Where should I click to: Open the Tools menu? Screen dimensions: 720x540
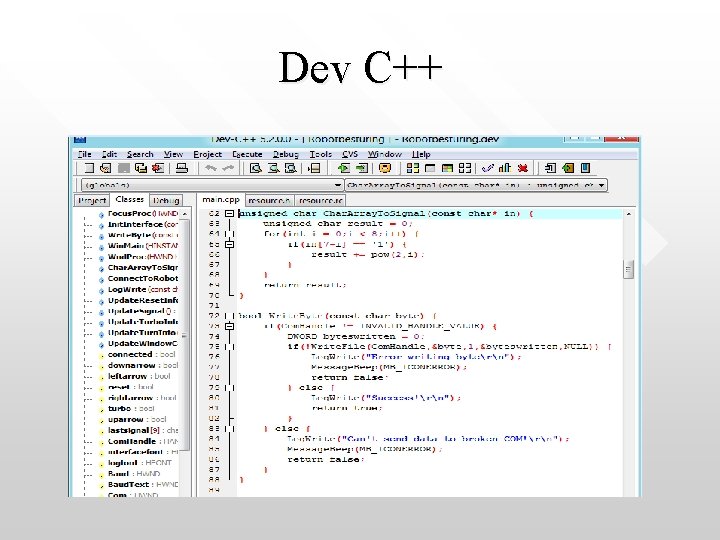tap(321, 154)
